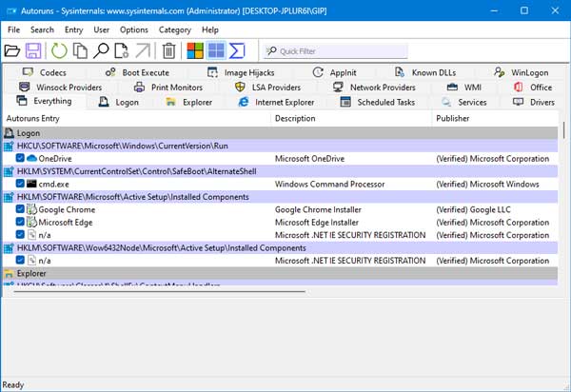Uncheck the cmd.exe entry checkbox

point(20,184)
